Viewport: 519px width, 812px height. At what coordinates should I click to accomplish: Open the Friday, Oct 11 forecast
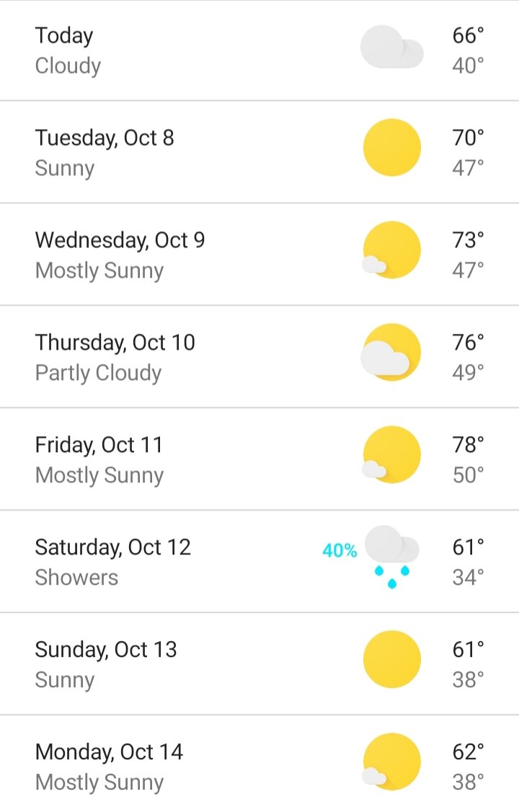tap(259, 459)
